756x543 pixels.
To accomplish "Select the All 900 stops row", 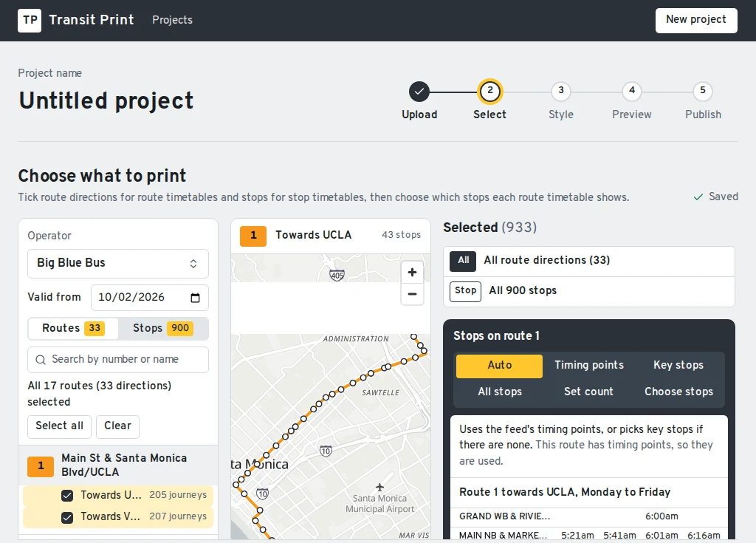I will pyautogui.click(x=588, y=292).
